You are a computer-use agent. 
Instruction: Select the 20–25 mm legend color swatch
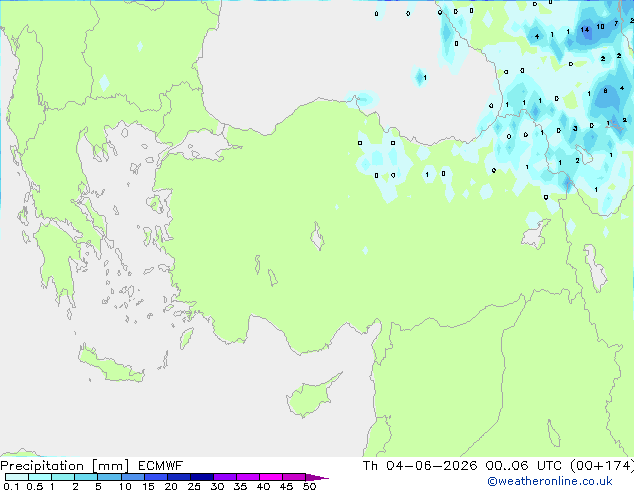[x=179, y=477]
